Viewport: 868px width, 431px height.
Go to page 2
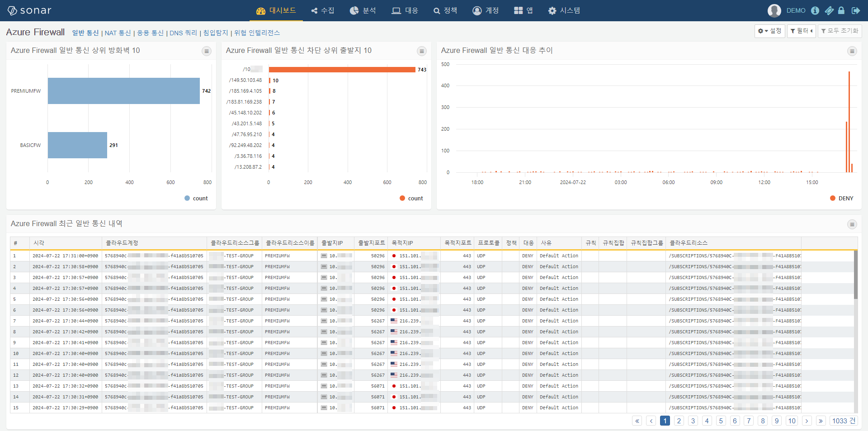pos(679,421)
